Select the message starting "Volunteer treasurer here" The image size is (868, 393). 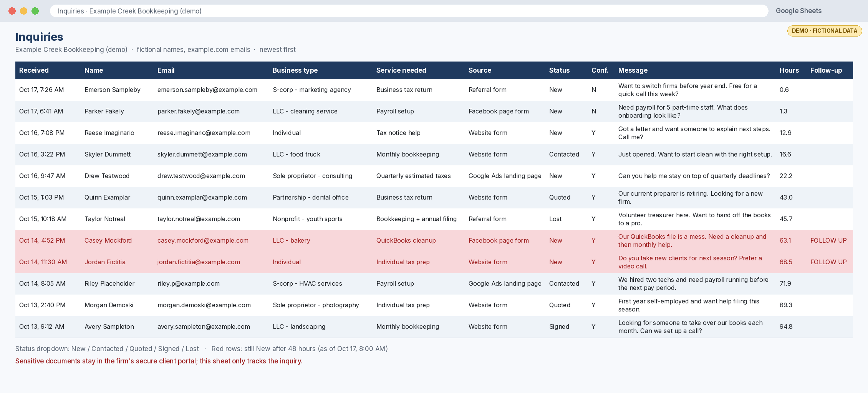click(x=694, y=219)
